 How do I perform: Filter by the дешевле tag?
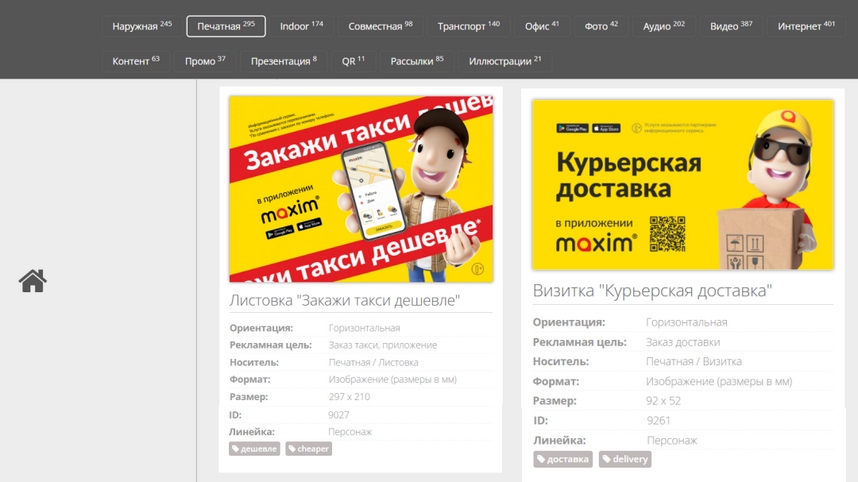[x=254, y=449]
